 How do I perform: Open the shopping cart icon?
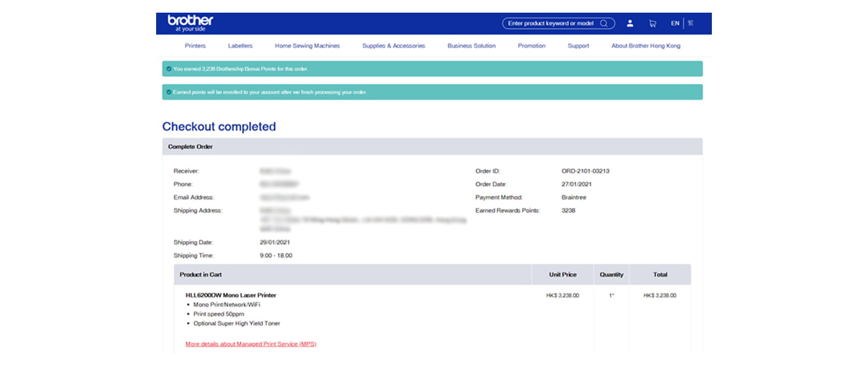click(652, 24)
